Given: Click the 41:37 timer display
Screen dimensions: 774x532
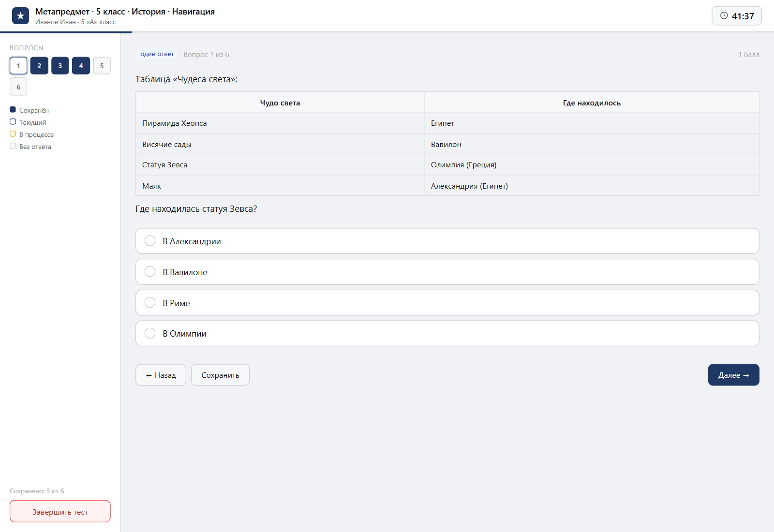Looking at the screenshot, I should (737, 16).
